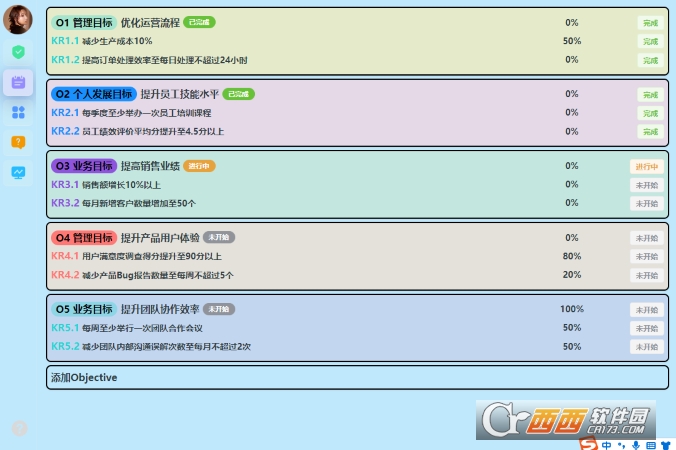
Task: Open status dropdown for KR1.1 row
Action: coord(650,41)
